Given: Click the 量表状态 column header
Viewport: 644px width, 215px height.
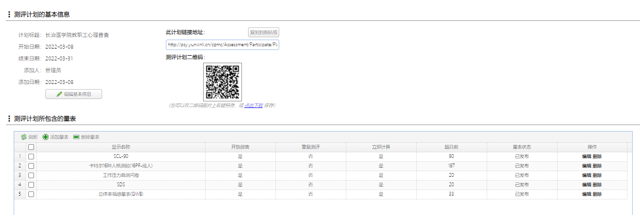Looking at the screenshot, I should coord(522,147).
